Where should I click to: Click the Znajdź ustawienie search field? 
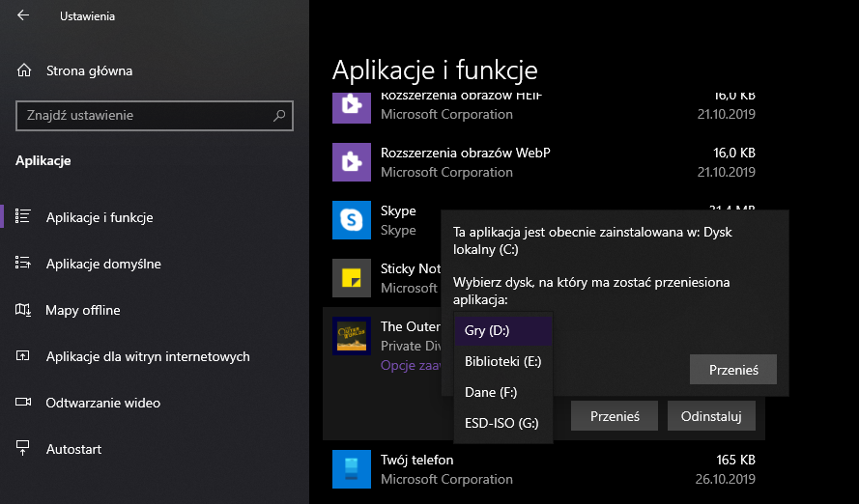[x=155, y=116]
